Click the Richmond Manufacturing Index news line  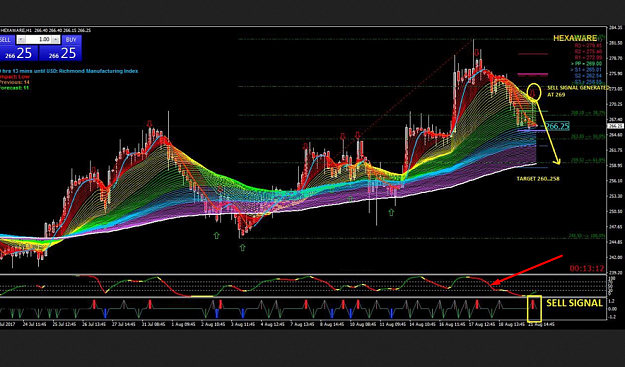[69, 71]
